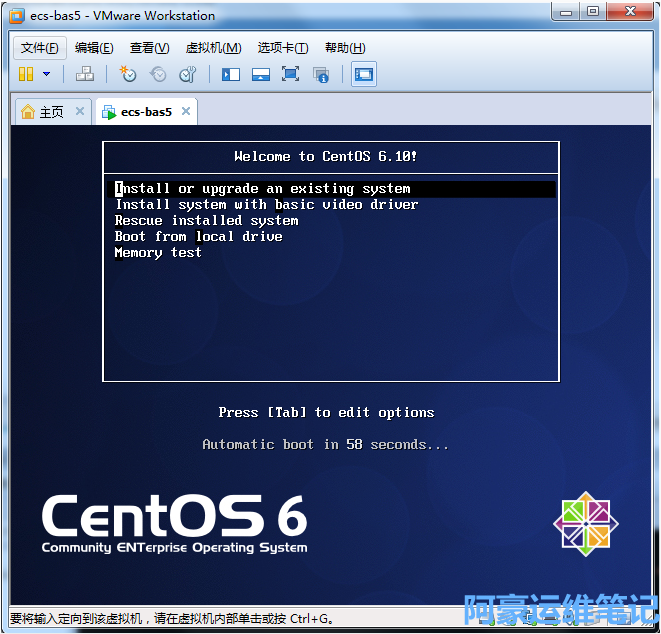The height and width of the screenshot is (634, 661).
Task: Open the 虚拟机(M) menu
Action: 213,48
